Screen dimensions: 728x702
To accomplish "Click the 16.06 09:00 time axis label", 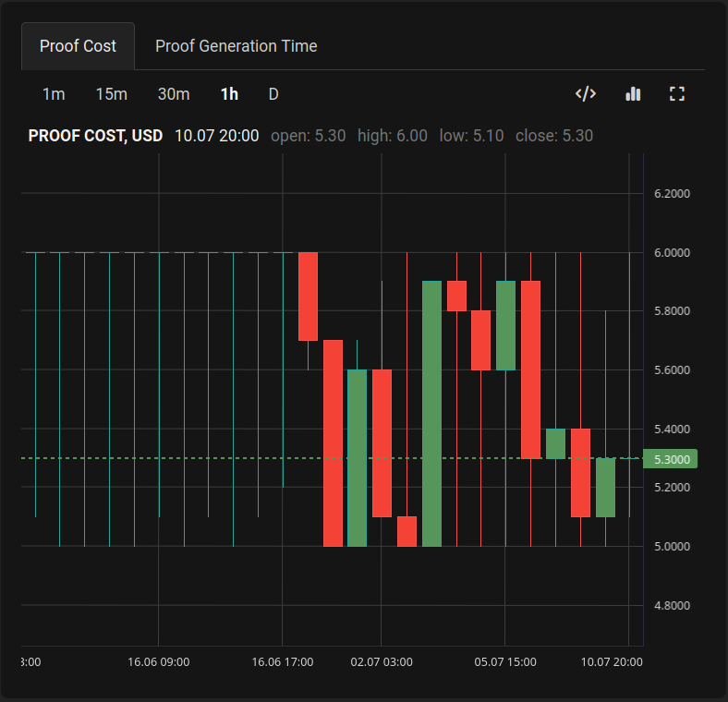I will pos(159,662).
